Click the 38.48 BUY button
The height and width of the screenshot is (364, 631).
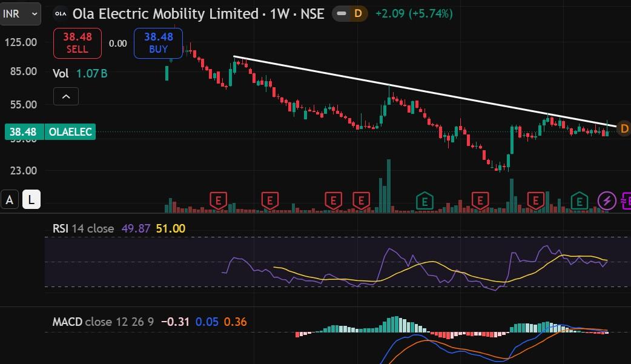pos(158,43)
